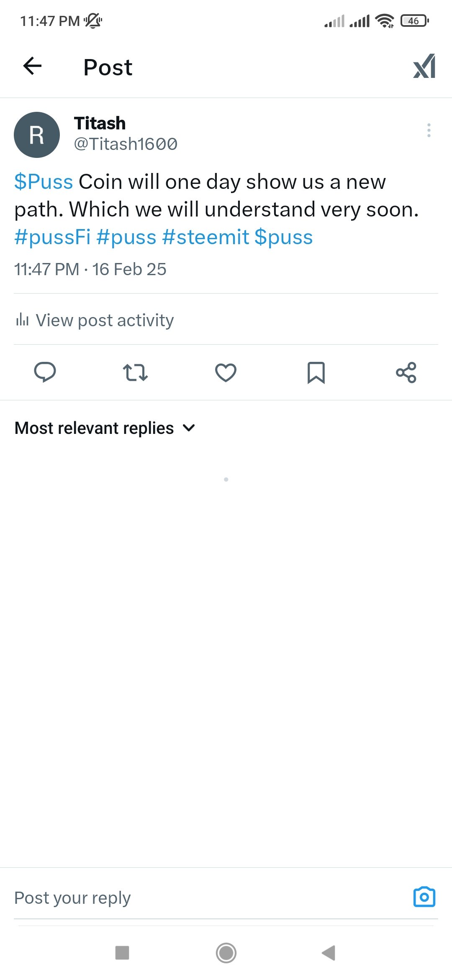452x980 pixels.
Task: Open Titash's profile avatar
Action: (x=37, y=135)
